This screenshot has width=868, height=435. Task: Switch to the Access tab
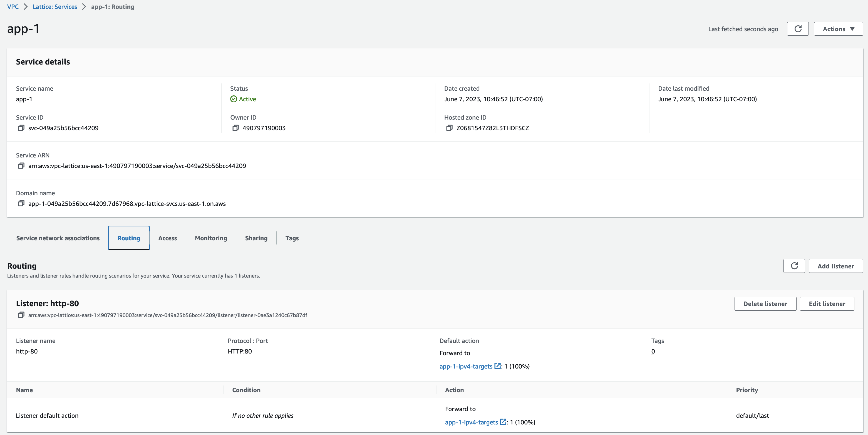coord(167,238)
